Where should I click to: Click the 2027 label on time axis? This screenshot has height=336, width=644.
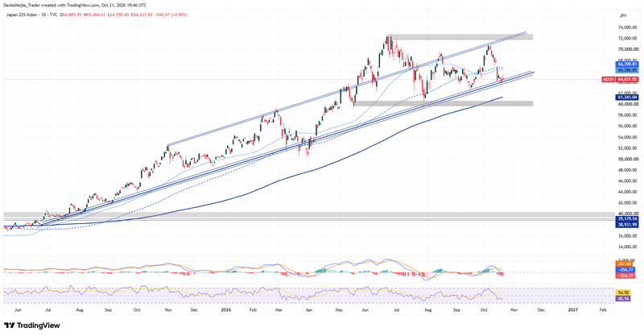pos(573,309)
